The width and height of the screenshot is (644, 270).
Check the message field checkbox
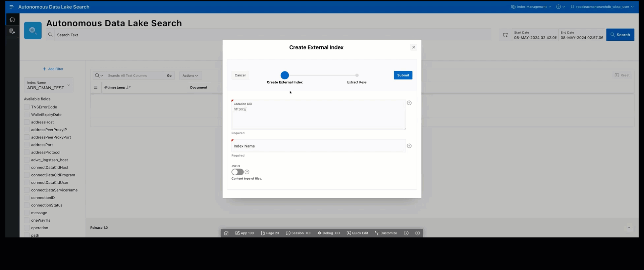(x=27, y=213)
